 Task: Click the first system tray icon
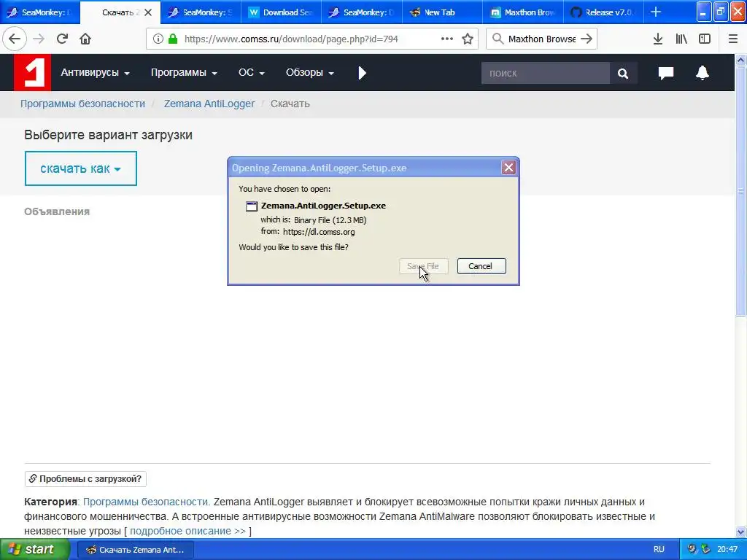pos(692,550)
